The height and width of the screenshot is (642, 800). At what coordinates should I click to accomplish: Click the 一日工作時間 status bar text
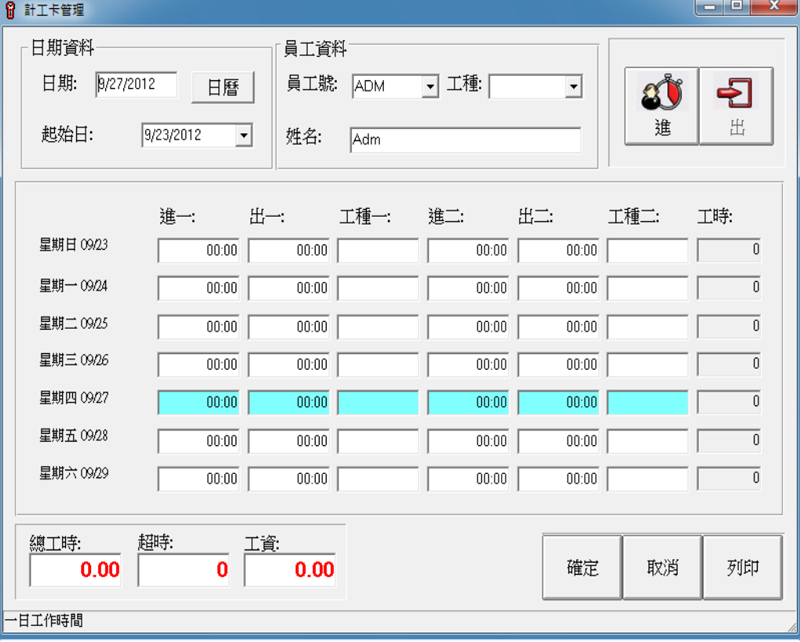[x=43, y=621]
